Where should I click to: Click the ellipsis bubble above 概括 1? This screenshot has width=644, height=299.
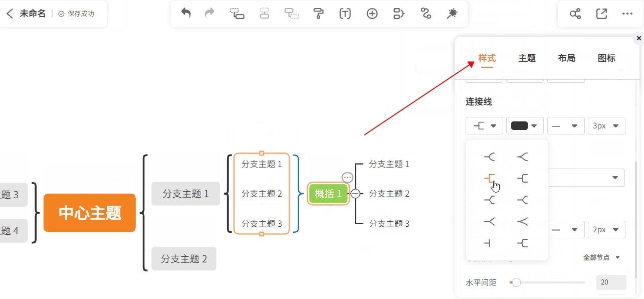click(347, 178)
